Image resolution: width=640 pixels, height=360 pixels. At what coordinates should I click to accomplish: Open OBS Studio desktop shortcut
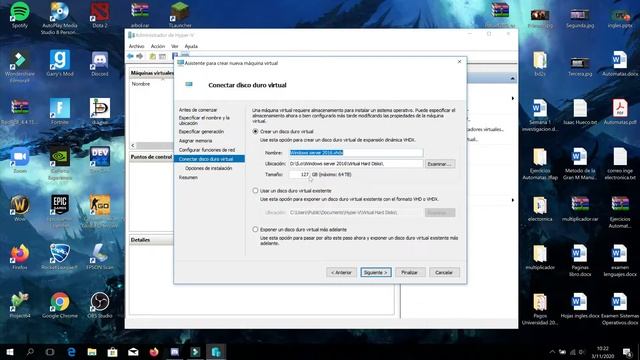coord(100,305)
